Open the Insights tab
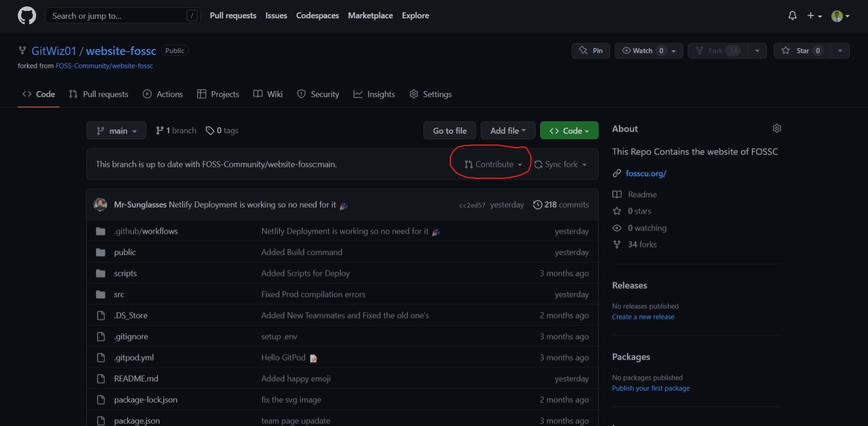Viewport: 868px width, 426px height. pos(374,94)
